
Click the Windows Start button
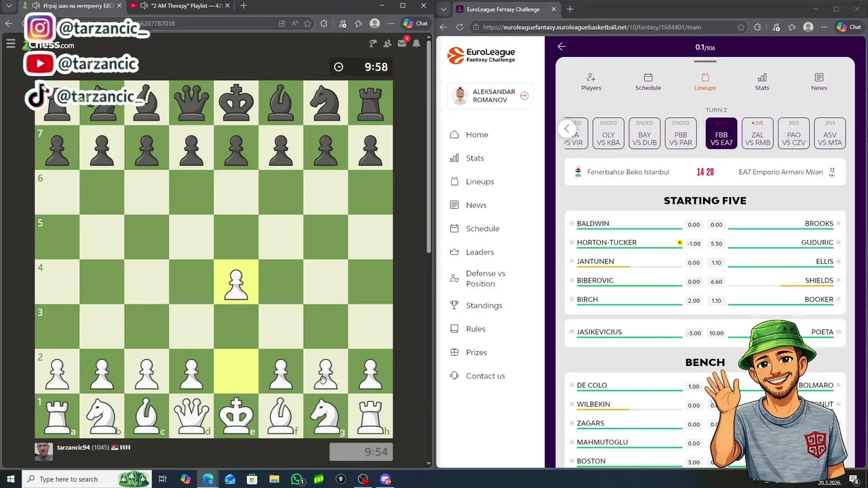10,479
